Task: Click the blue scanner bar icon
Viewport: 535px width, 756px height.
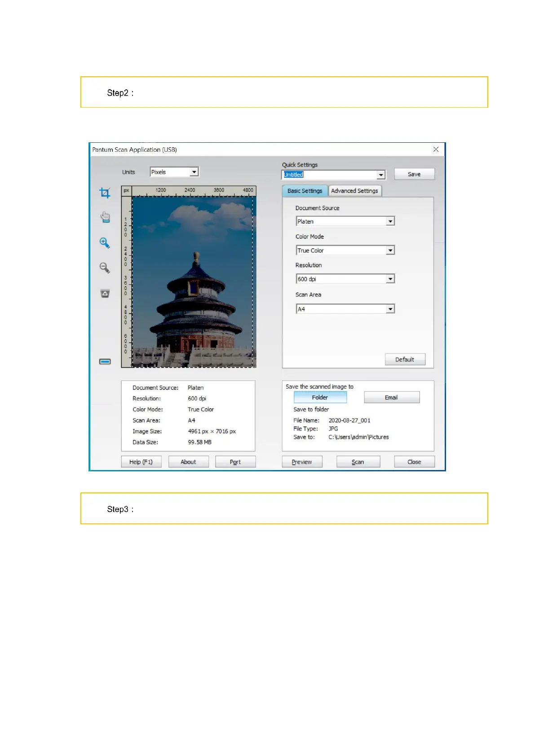Action: point(105,361)
